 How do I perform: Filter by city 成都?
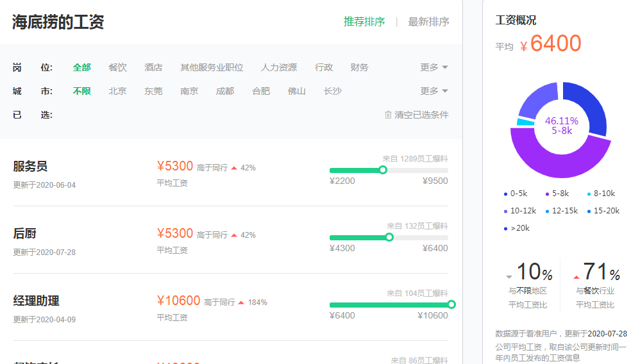tap(225, 91)
